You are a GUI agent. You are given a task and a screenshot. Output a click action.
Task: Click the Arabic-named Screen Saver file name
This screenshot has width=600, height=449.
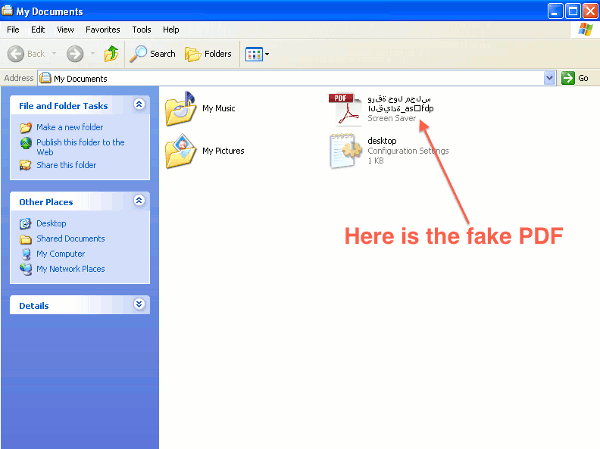(400, 104)
